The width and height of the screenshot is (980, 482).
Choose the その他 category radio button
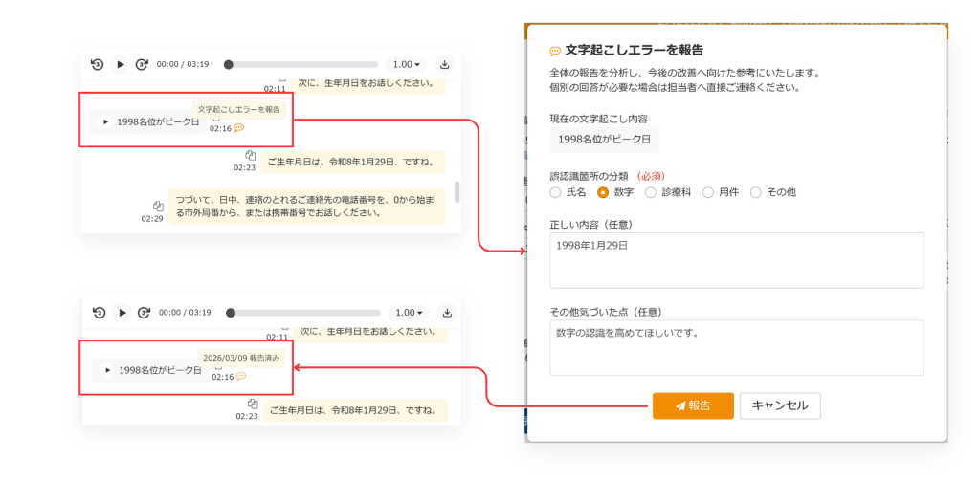click(x=756, y=192)
